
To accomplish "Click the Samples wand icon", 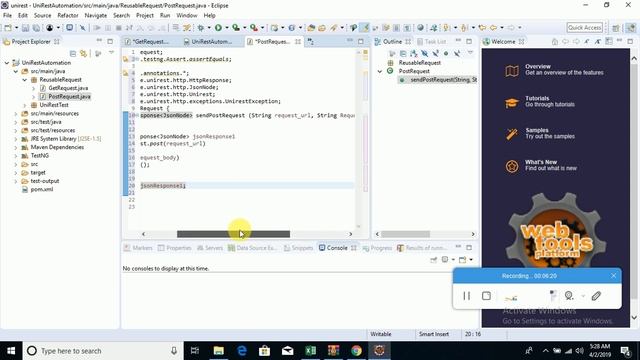I will point(512,134).
